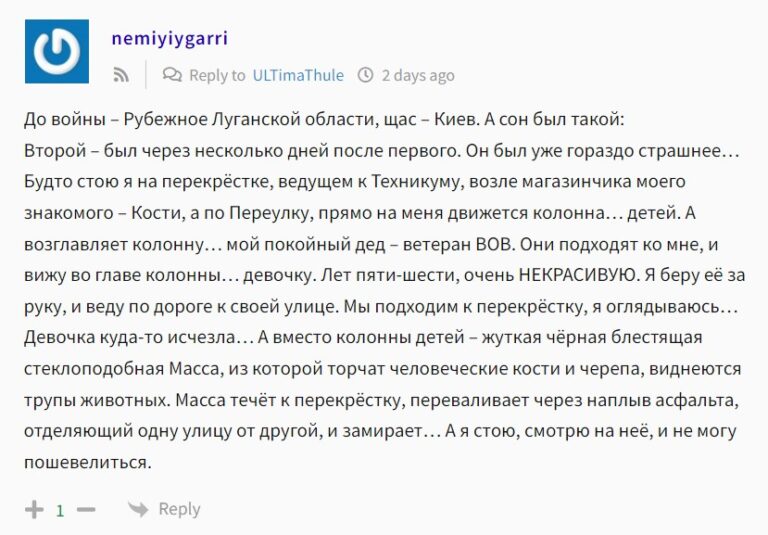
Task: Click the curved reply arrow icon
Action: coord(138,509)
